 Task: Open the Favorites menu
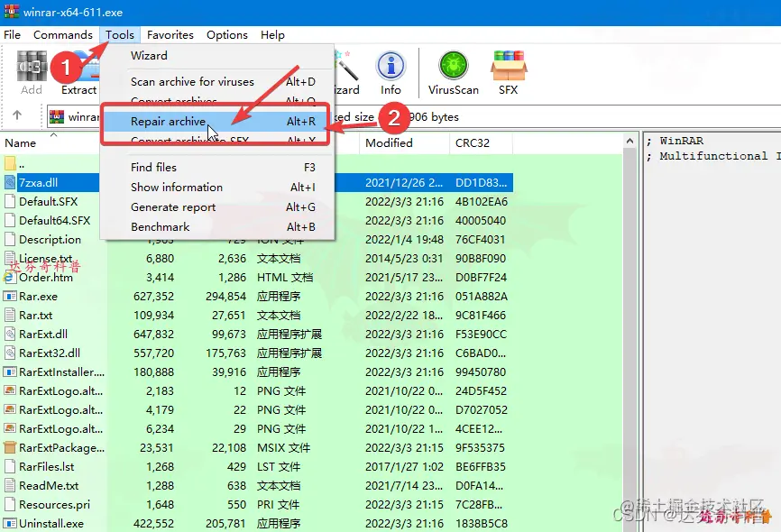coord(170,35)
